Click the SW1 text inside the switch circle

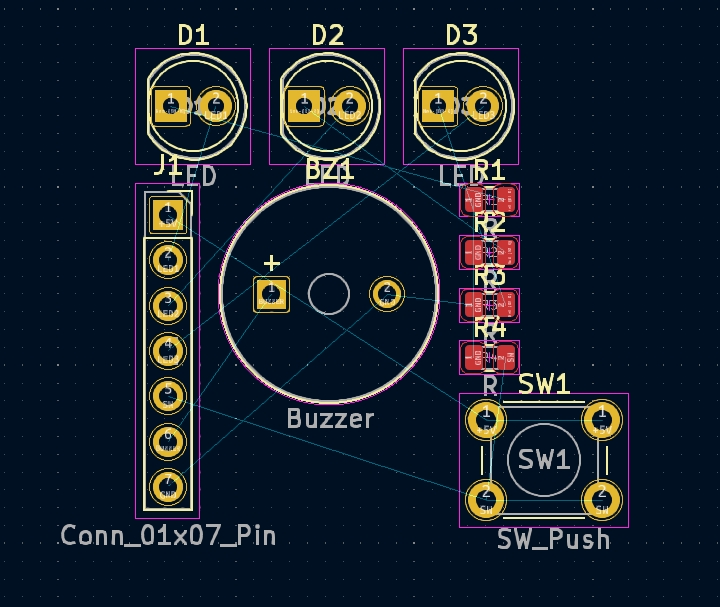tap(544, 459)
